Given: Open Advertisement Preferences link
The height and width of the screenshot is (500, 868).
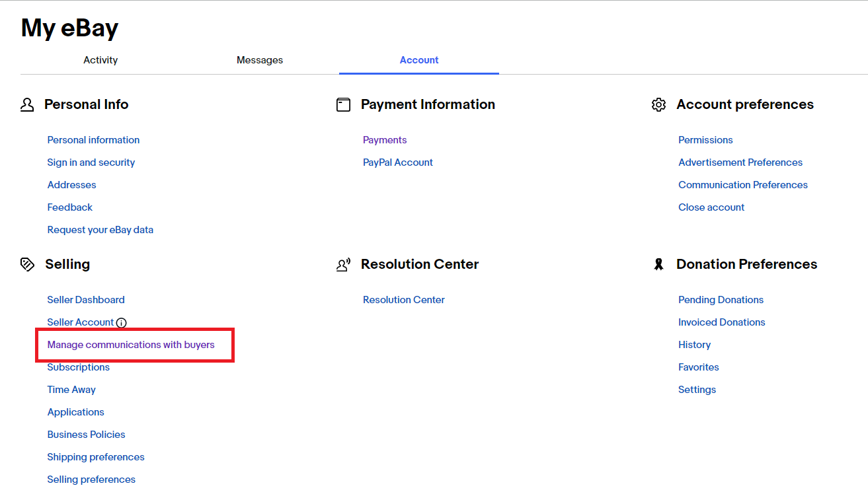Looking at the screenshot, I should (x=740, y=162).
